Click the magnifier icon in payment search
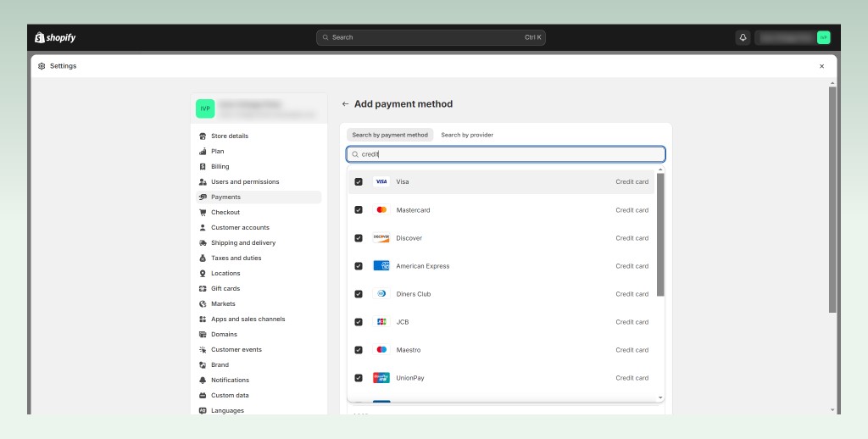The height and width of the screenshot is (439, 868). (355, 154)
